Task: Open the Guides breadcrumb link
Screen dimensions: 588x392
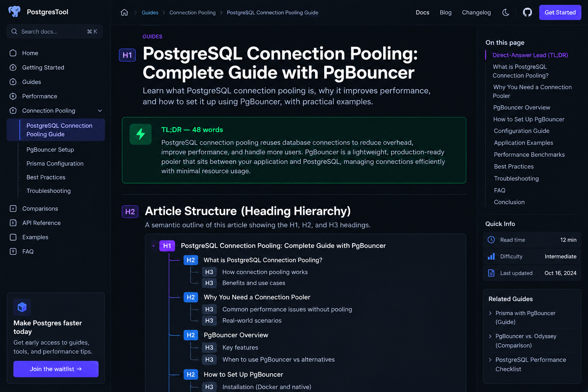Action: [150, 13]
